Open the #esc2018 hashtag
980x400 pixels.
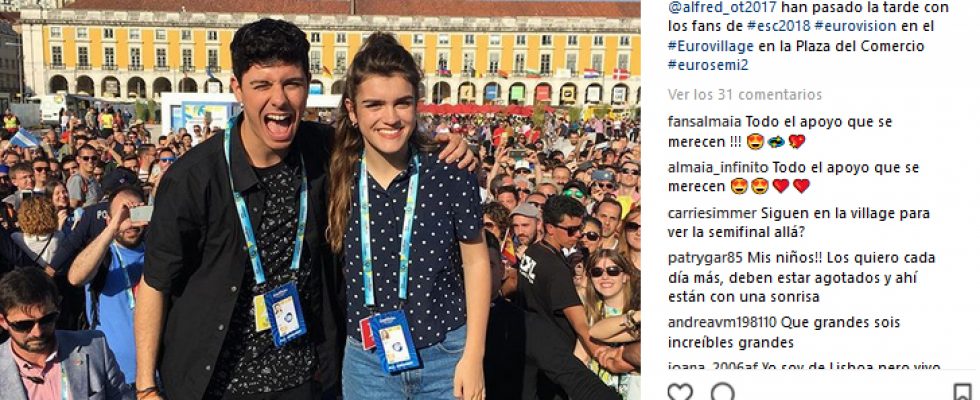(779, 26)
